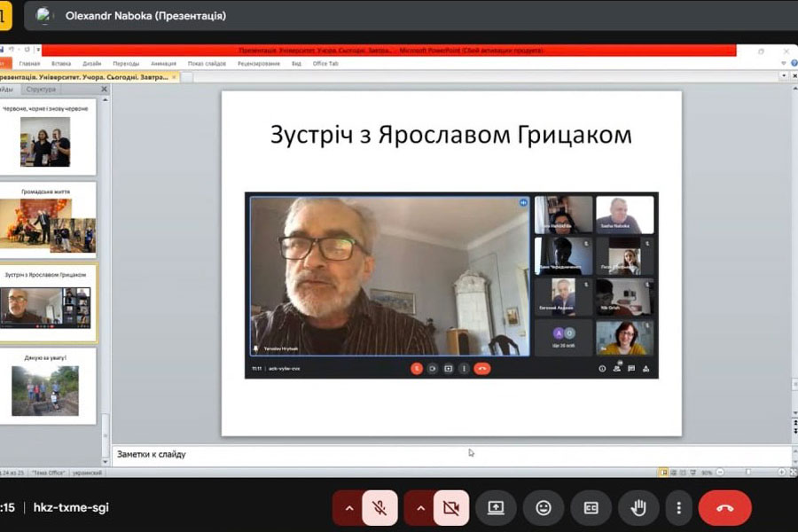Click thumbnail pane scrollbar down arrow
The height and width of the screenshot is (532, 798).
106,462
